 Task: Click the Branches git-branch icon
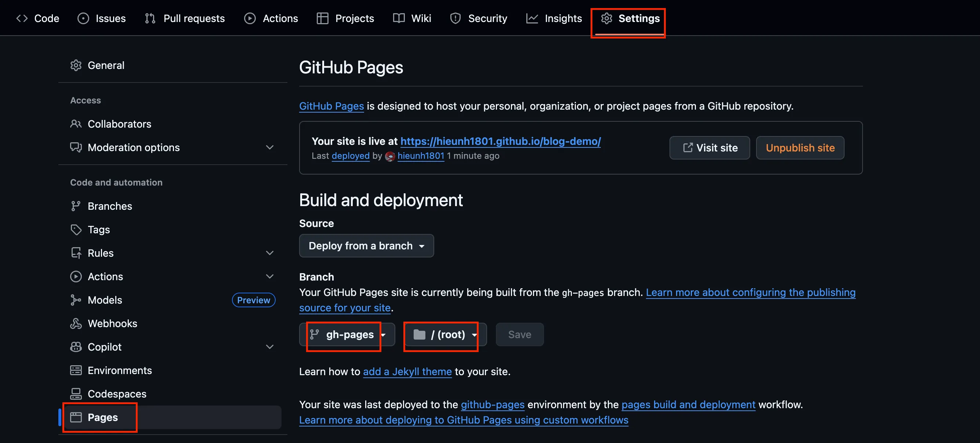tap(76, 206)
